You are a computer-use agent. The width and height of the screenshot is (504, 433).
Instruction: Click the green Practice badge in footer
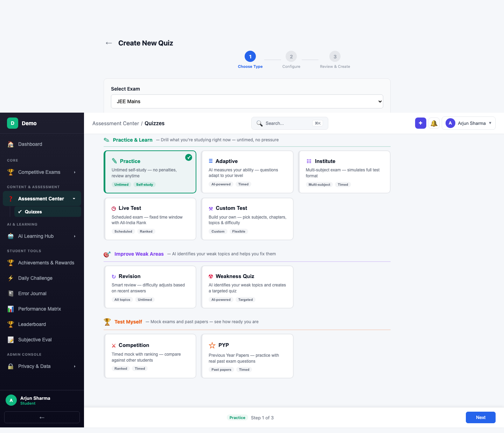coord(237,418)
